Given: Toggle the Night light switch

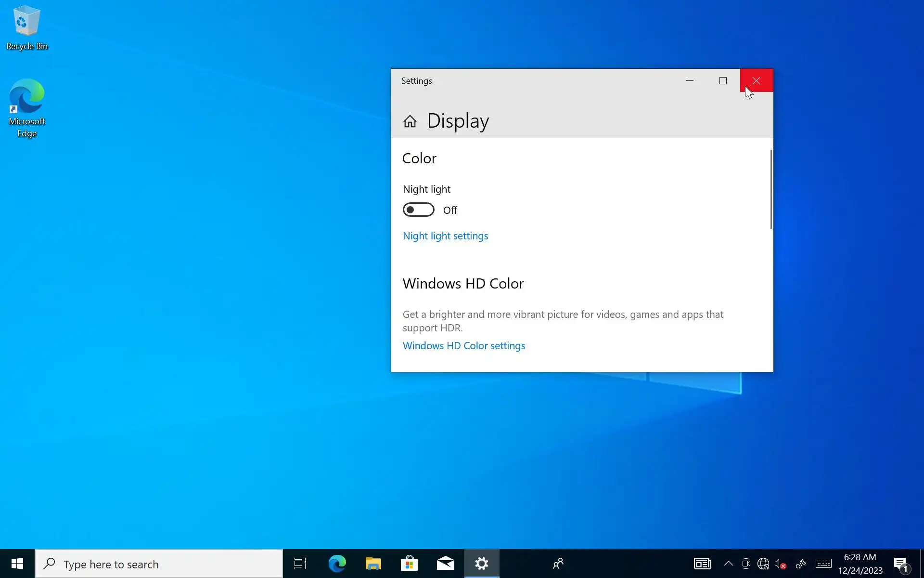Looking at the screenshot, I should pos(418,210).
